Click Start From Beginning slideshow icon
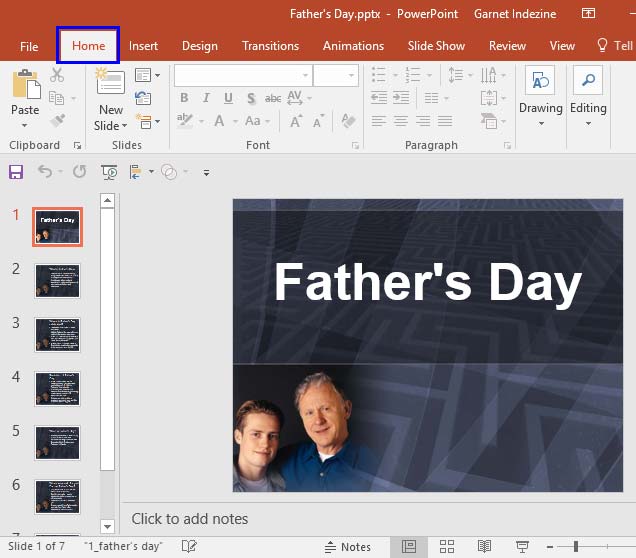636x558 pixels. tap(109, 172)
